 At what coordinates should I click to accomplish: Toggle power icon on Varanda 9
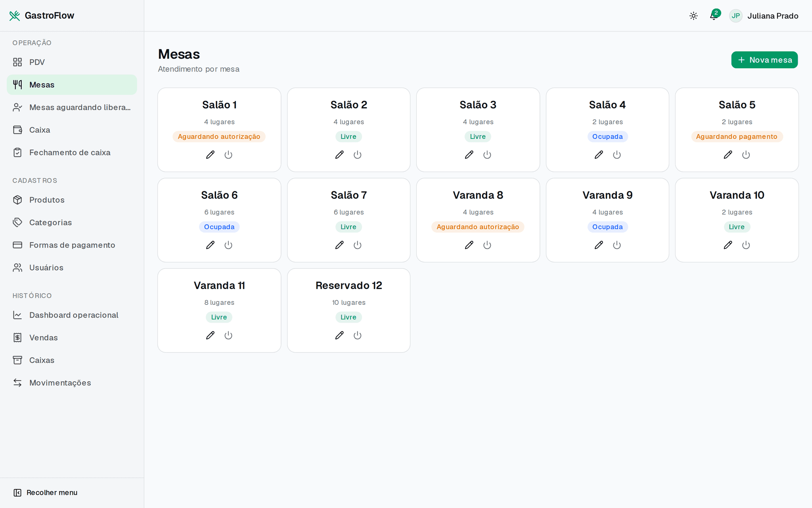pos(617,245)
